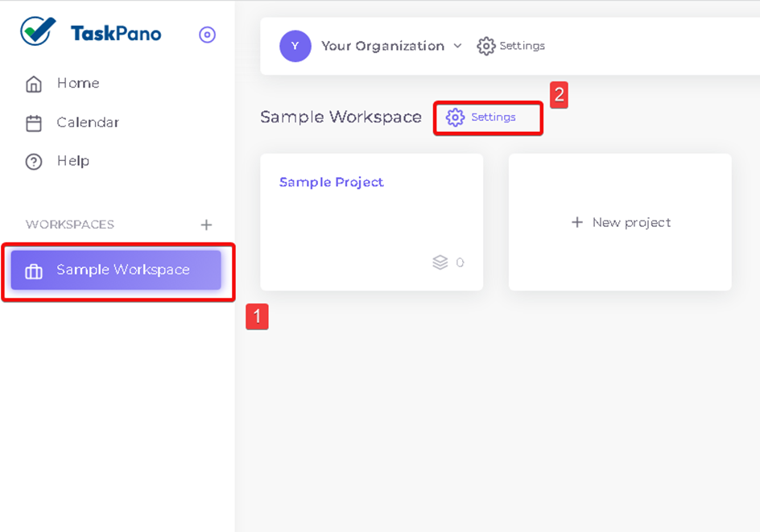Click the Home house icon
760x532 pixels.
[x=34, y=84]
